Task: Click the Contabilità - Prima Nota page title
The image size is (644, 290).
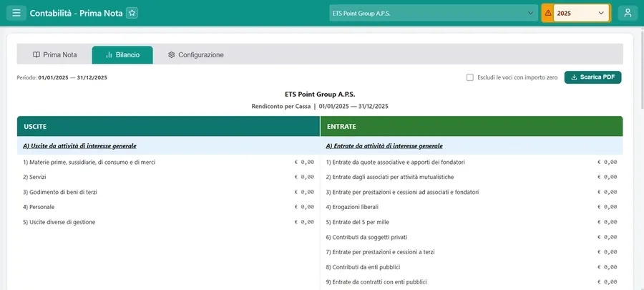Action: point(76,13)
